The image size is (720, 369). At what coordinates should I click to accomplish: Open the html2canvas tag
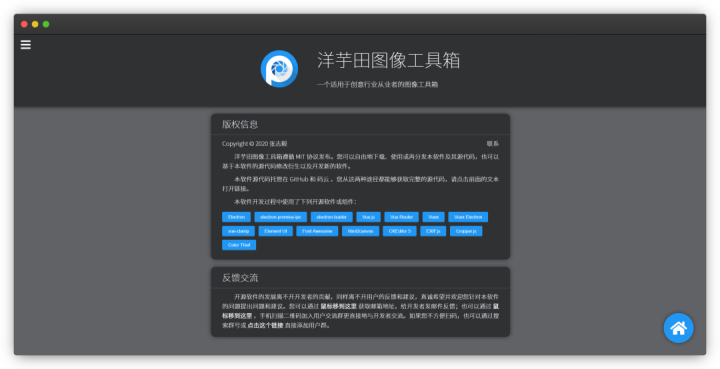(360, 231)
